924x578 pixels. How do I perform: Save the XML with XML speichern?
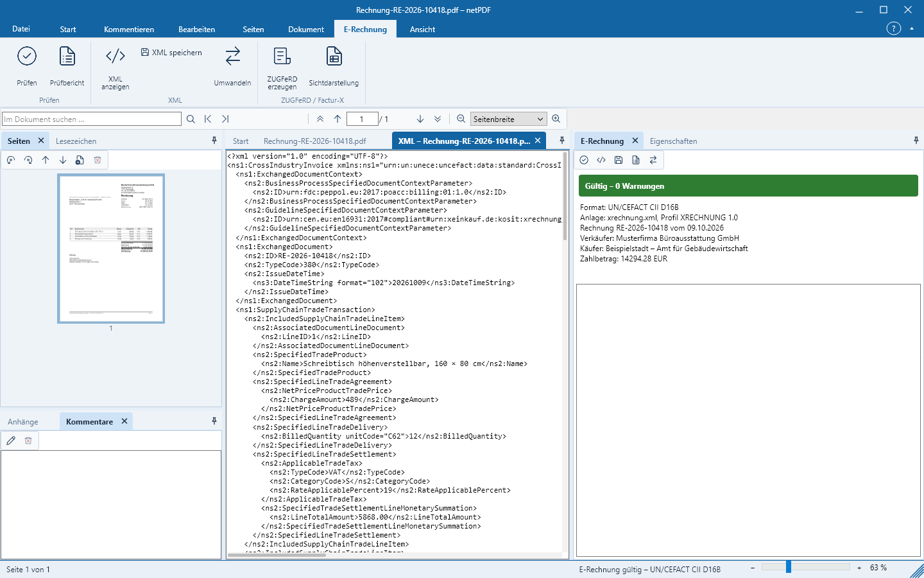pos(171,53)
